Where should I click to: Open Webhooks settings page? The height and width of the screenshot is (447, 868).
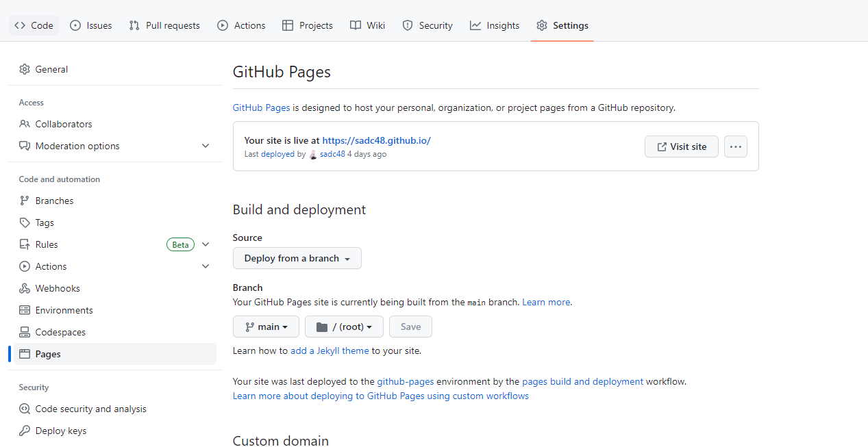(115, 288)
